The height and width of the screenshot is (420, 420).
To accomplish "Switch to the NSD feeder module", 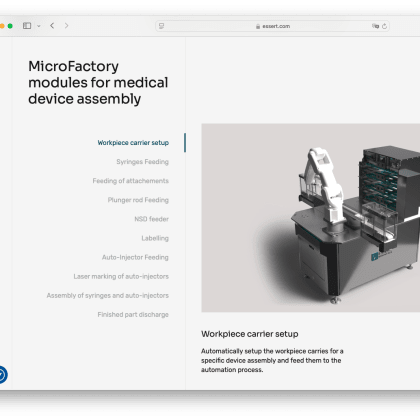I will pyautogui.click(x=151, y=219).
